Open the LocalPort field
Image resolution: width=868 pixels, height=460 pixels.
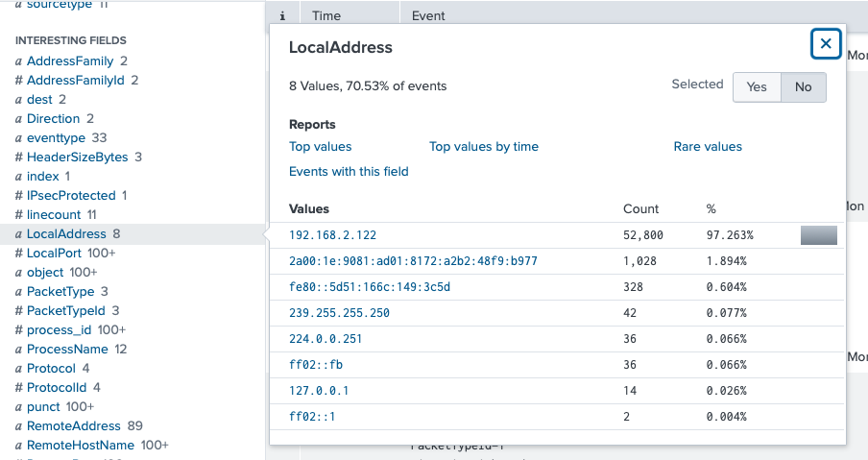[x=54, y=253]
